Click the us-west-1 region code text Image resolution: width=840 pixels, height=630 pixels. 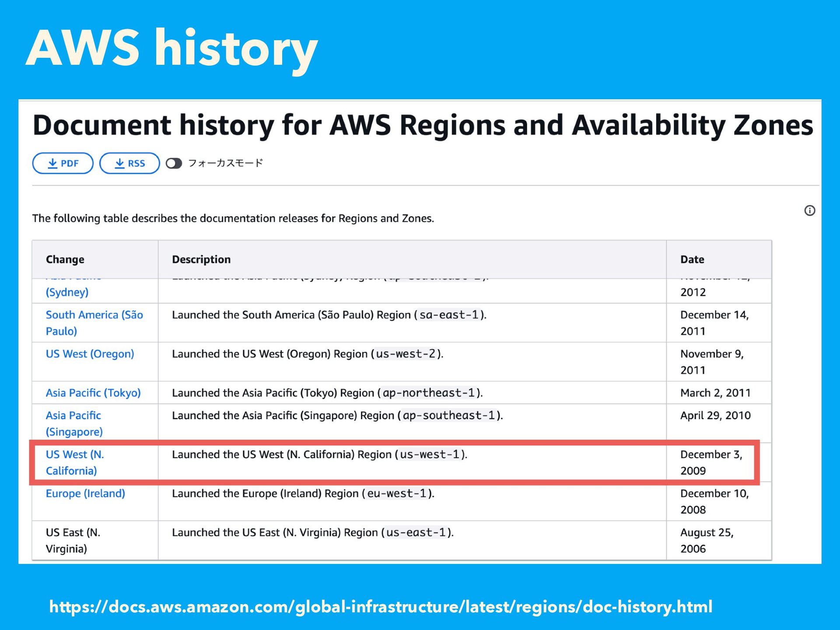(430, 455)
